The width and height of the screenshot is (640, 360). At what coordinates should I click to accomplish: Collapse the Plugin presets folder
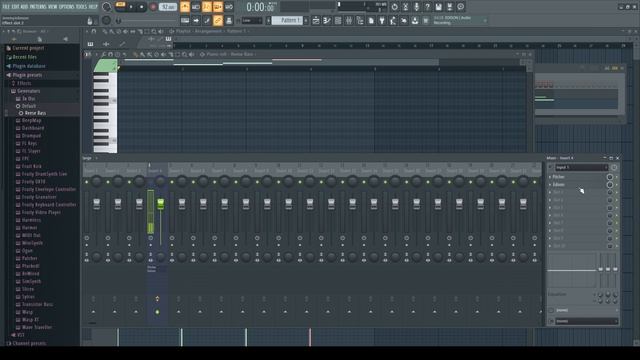point(27,75)
